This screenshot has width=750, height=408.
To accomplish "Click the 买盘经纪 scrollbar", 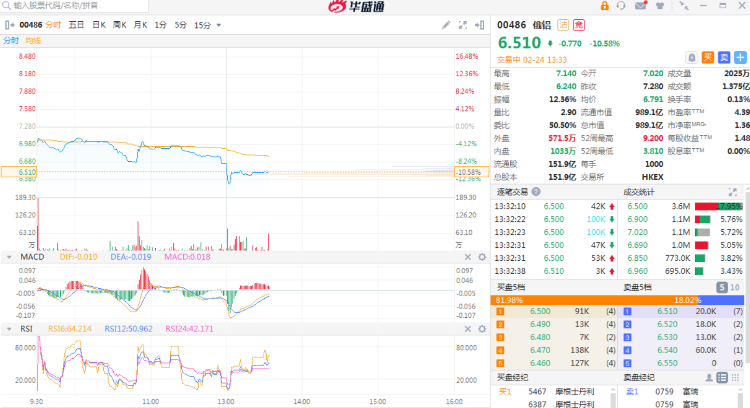I will point(613,397).
